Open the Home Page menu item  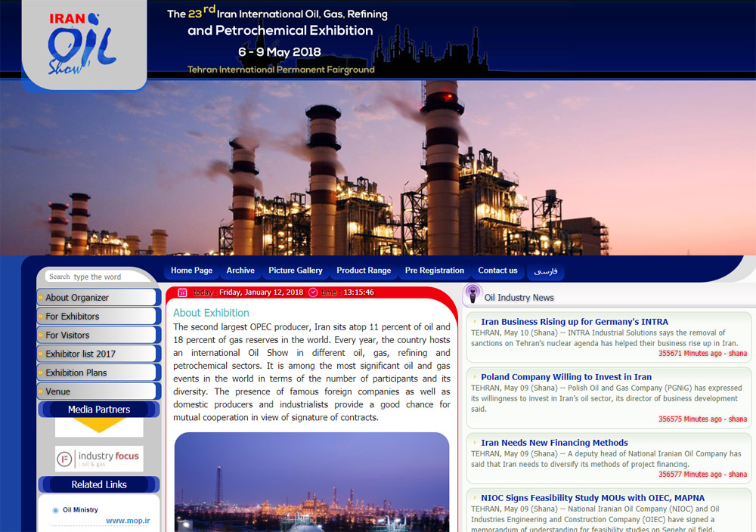point(191,271)
